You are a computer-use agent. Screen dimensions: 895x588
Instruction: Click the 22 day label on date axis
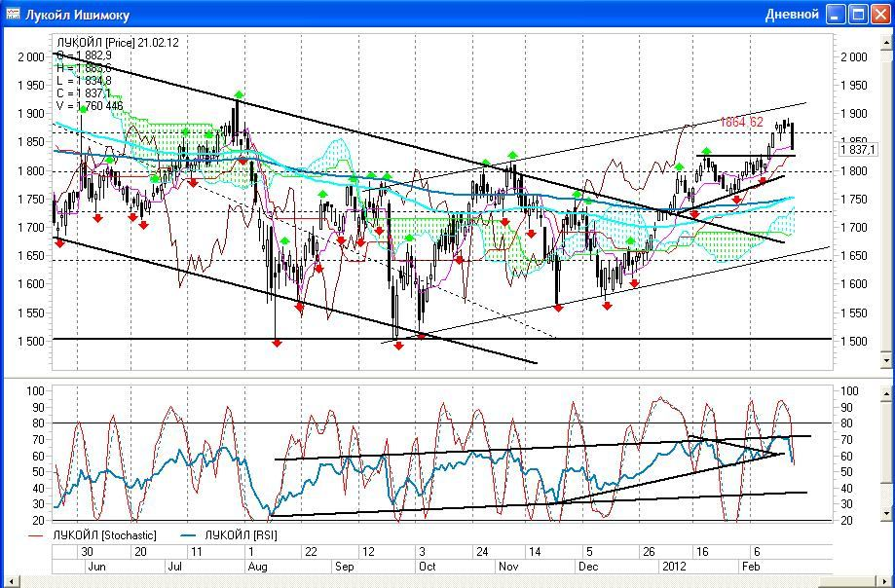[311, 552]
